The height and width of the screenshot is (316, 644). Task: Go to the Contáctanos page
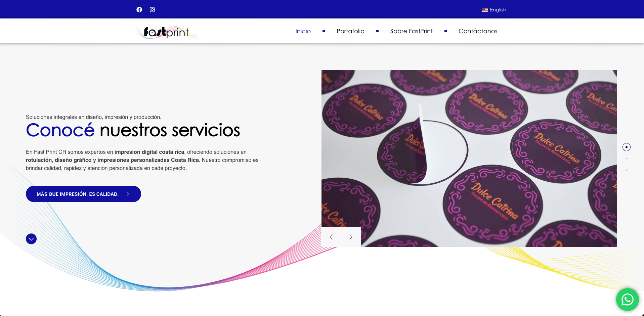pyautogui.click(x=477, y=31)
